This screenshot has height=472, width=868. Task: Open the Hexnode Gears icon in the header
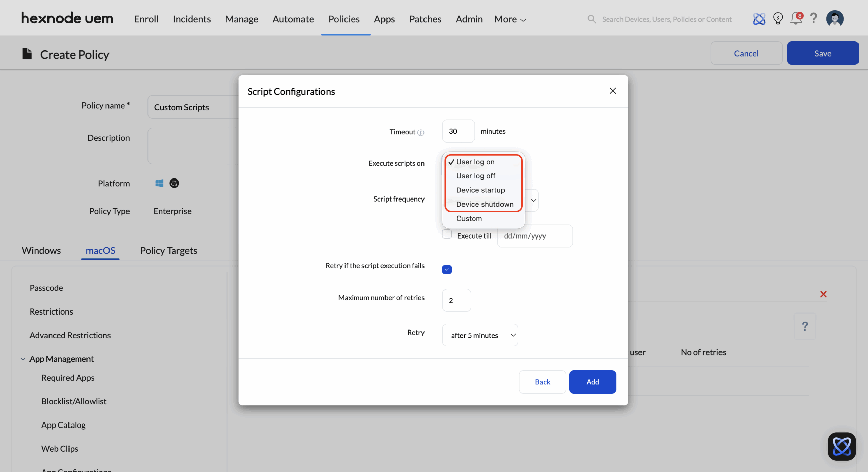[x=759, y=19]
